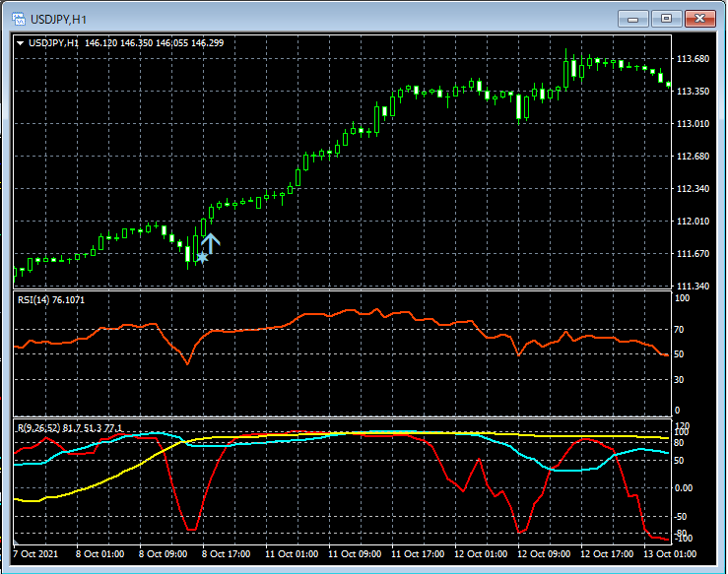Select the star marker below the candle
Screen dimensions: 728x574
click(203, 258)
